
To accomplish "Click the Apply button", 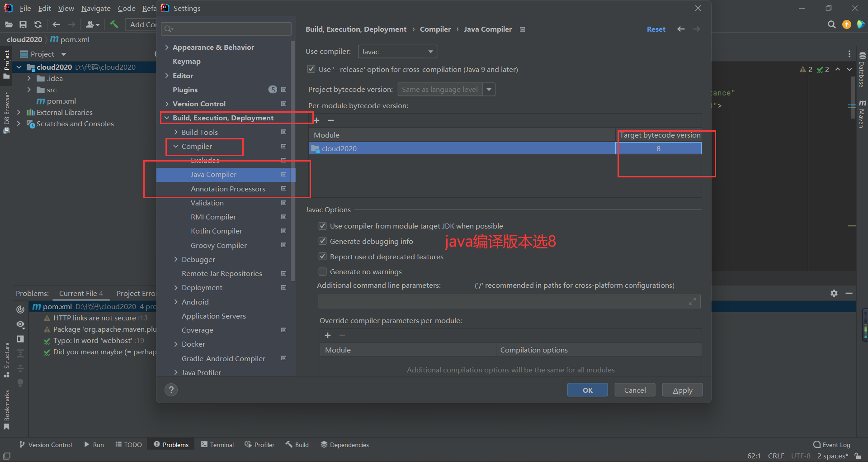I will pyautogui.click(x=682, y=390).
